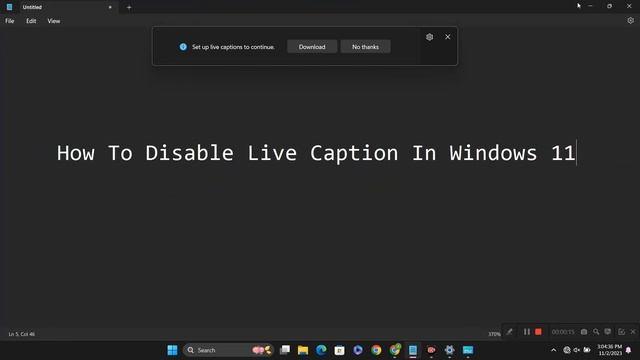Take a screenshot with camera icon
This screenshot has width=640, height=360.
tap(584, 332)
